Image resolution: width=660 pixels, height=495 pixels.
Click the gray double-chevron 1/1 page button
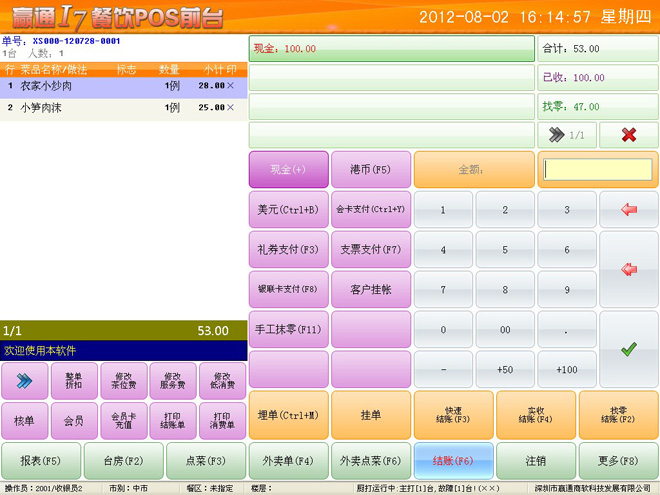[567, 134]
